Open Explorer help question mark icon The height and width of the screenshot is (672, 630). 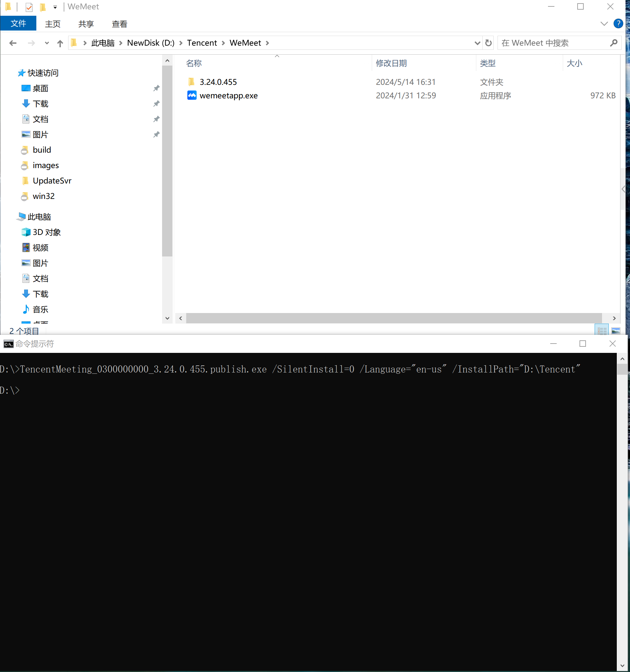tap(618, 24)
